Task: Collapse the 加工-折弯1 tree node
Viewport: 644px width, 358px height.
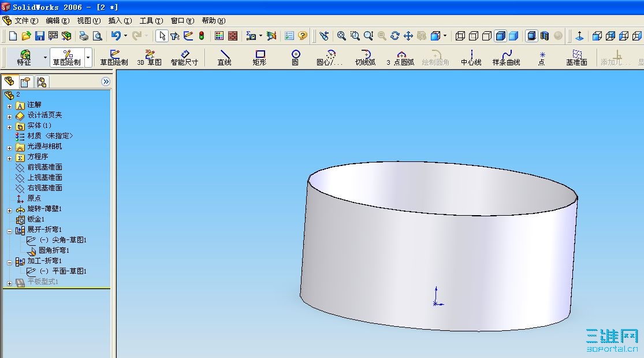Action: [9, 263]
